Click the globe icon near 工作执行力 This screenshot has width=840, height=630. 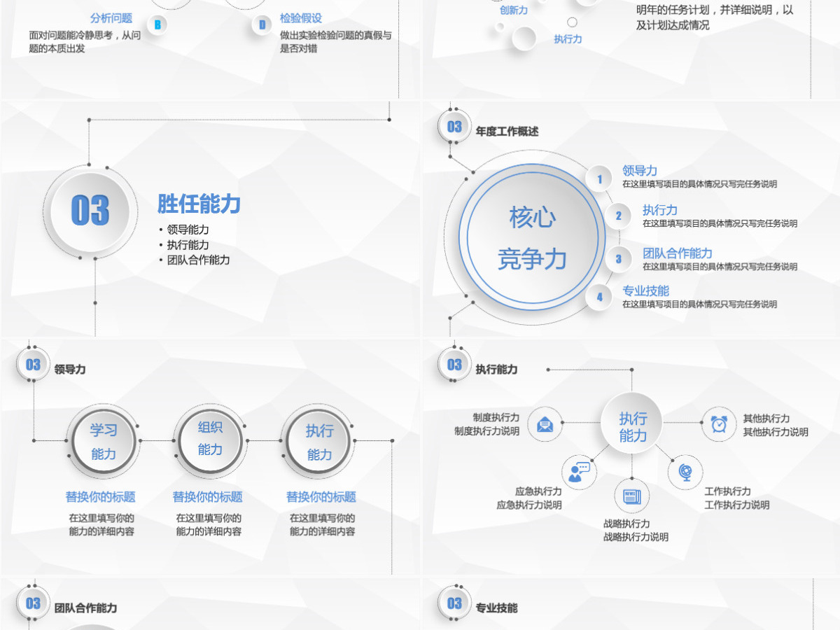685,472
